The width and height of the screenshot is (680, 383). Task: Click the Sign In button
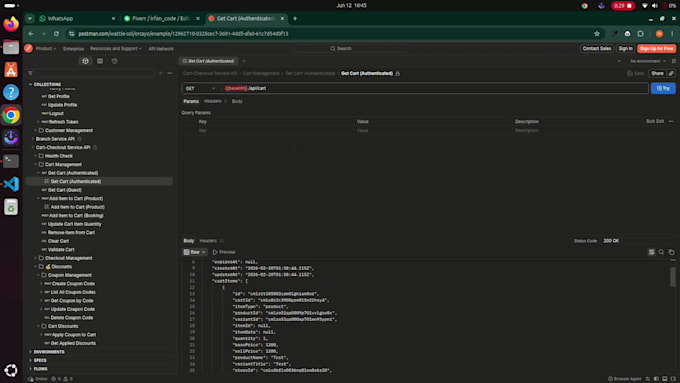pyautogui.click(x=625, y=49)
